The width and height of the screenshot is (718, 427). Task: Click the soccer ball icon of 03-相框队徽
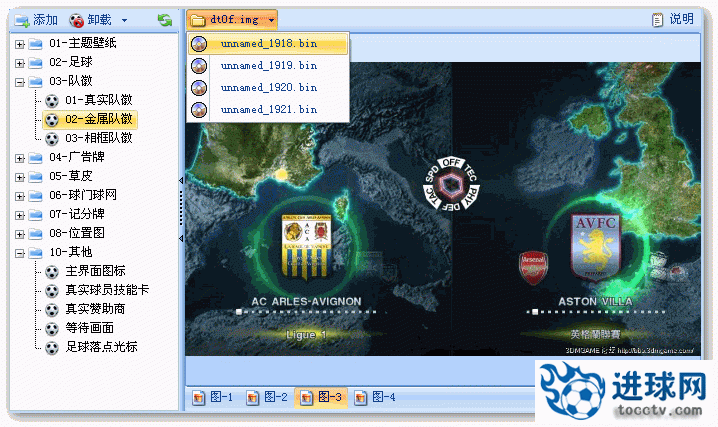(x=52, y=139)
